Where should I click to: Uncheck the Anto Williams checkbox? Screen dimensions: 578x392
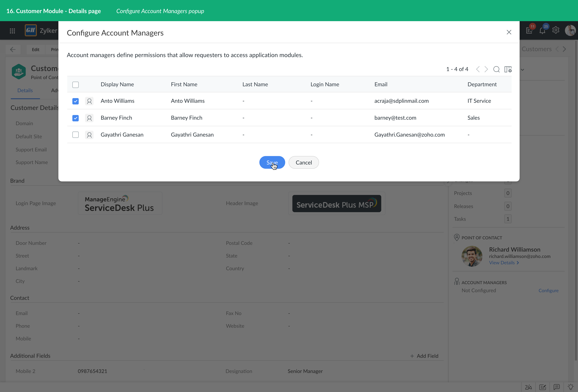click(x=75, y=101)
